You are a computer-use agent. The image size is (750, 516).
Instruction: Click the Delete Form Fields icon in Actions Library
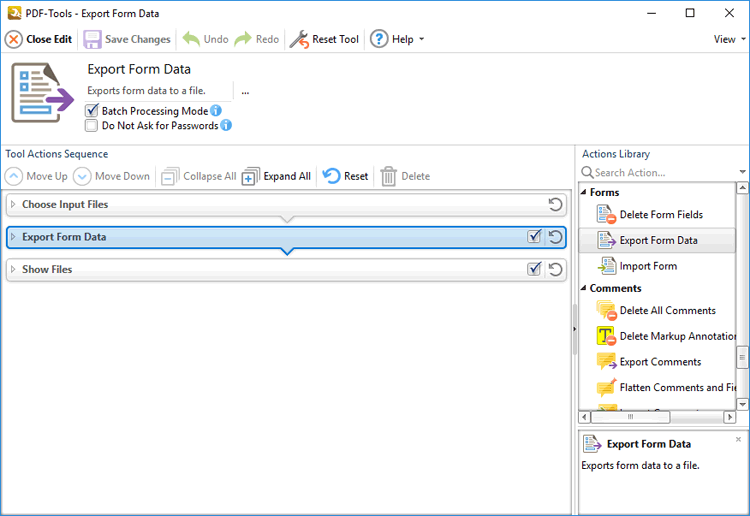click(606, 214)
